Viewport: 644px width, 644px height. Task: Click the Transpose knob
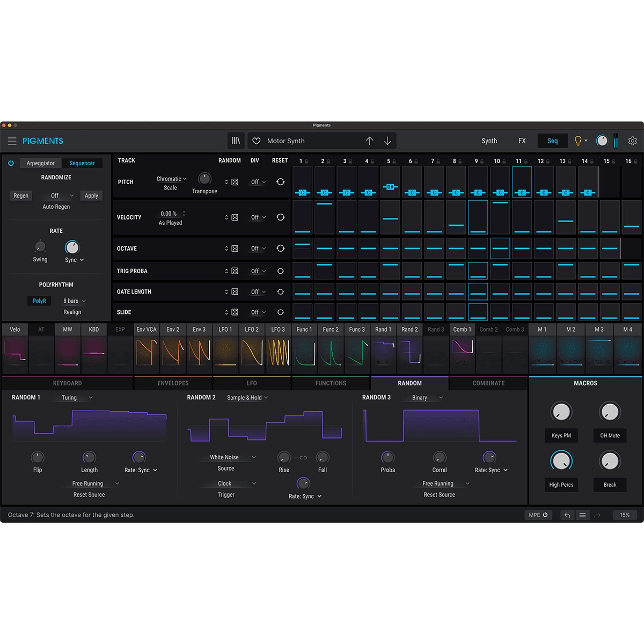[204, 179]
